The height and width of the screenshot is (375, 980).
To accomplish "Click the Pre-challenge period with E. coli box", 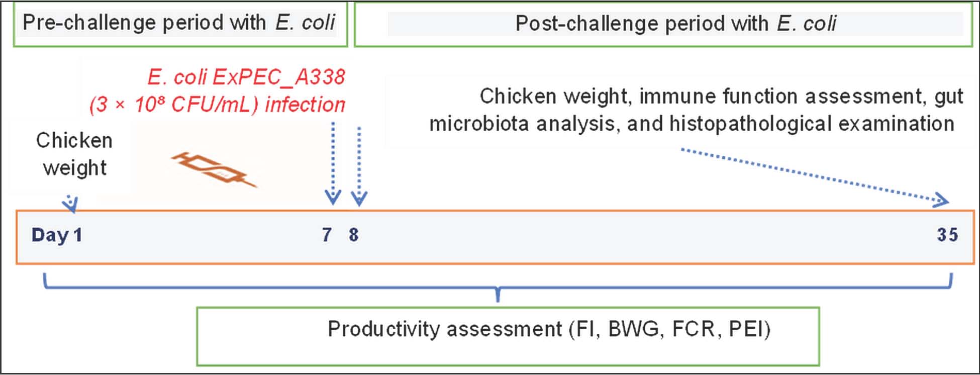I will (180, 24).
